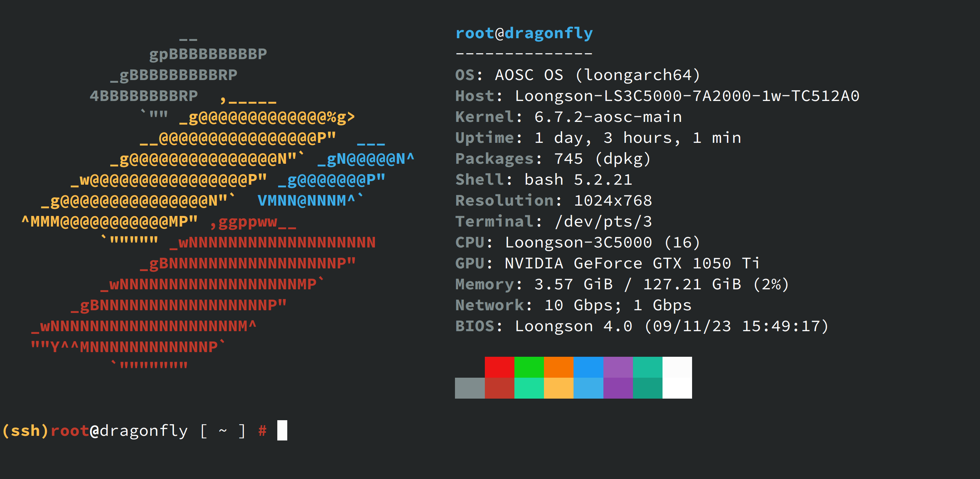
Task: Click the gray swatch in bottom color row
Action: tap(470, 388)
